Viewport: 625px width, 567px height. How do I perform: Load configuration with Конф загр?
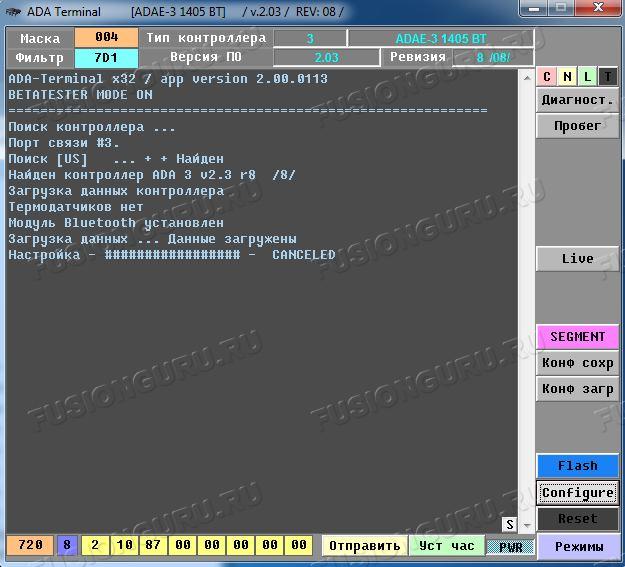(x=578, y=389)
